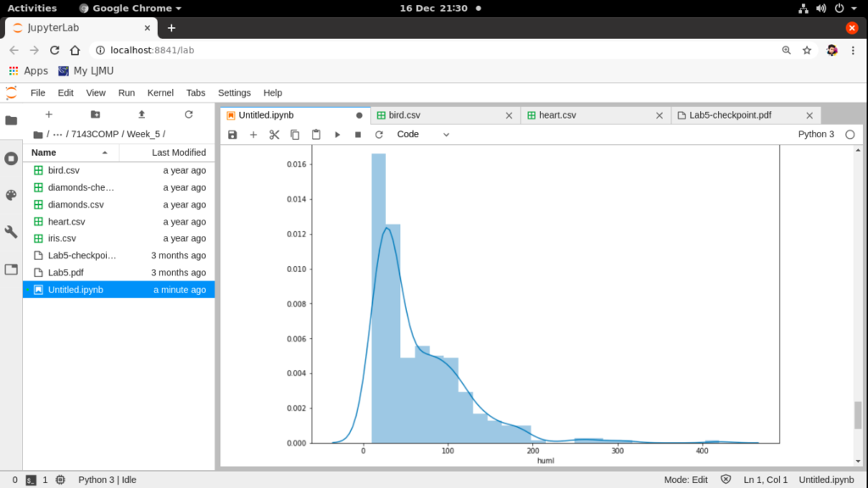Cut the selected cell with scissors icon
Screen dimensions: 868x488
click(274, 135)
